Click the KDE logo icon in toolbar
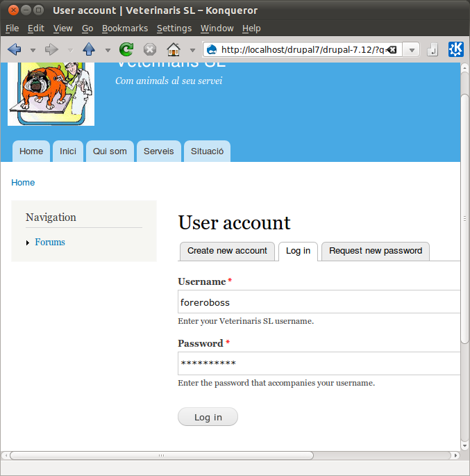The image size is (470, 476). 456,49
